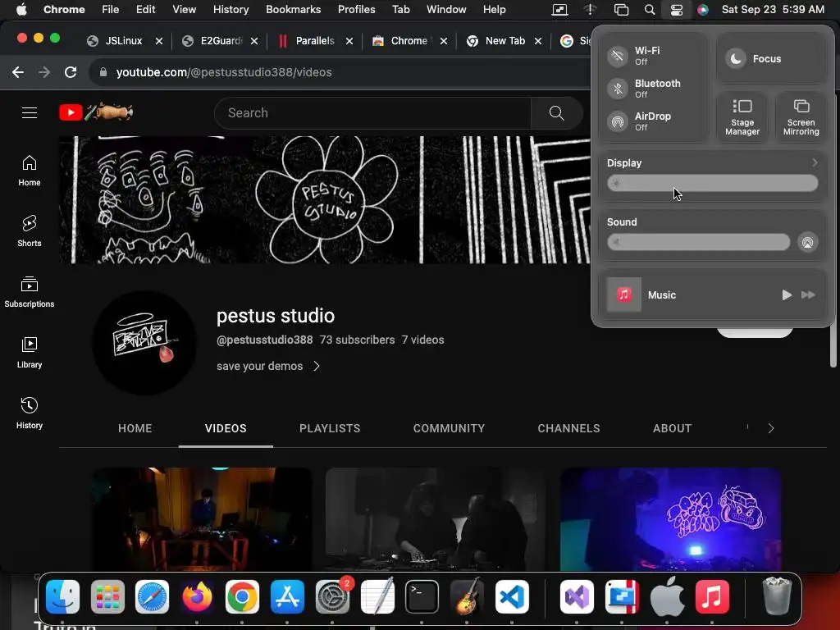The width and height of the screenshot is (840, 630).
Task: Toggle Wi-Fi in Control Center
Action: tap(618, 57)
